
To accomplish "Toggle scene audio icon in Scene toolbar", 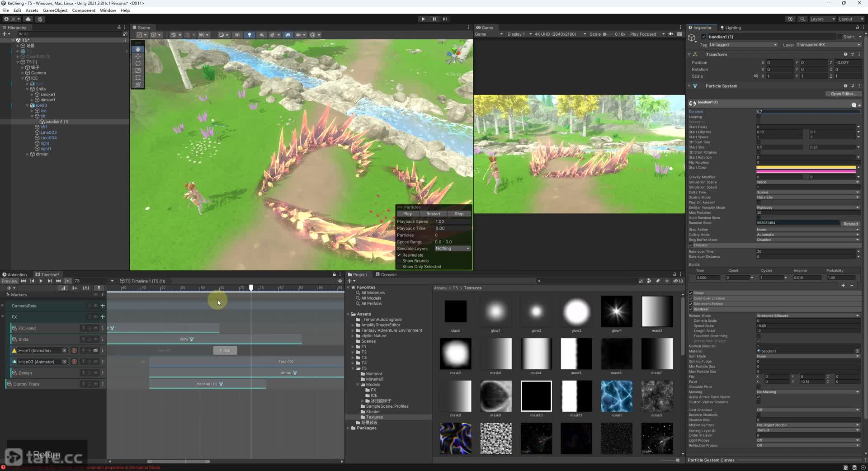I will coord(261,35).
